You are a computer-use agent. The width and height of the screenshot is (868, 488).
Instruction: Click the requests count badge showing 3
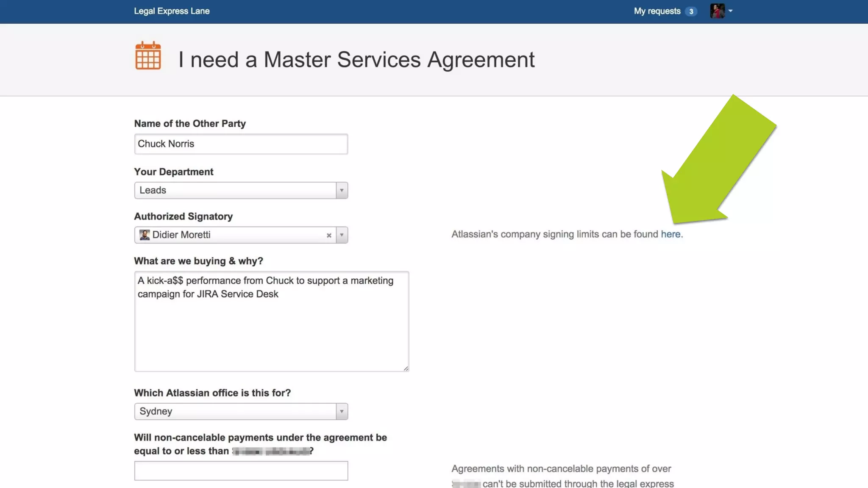[x=691, y=11]
